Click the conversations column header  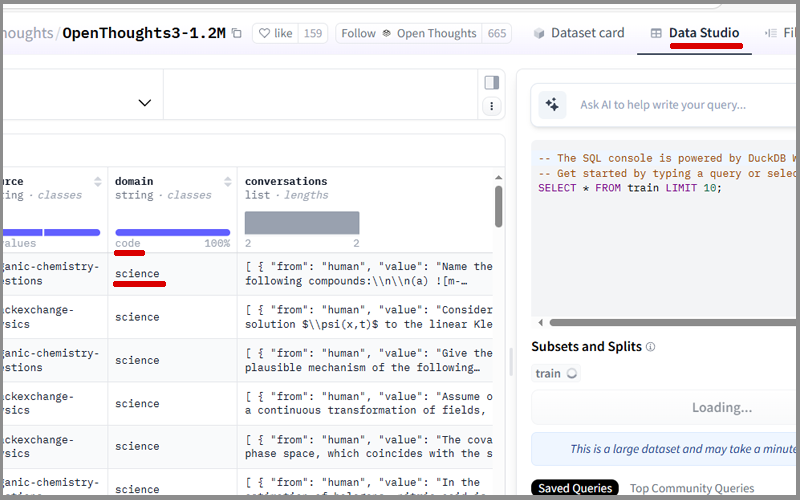pyautogui.click(x=286, y=182)
